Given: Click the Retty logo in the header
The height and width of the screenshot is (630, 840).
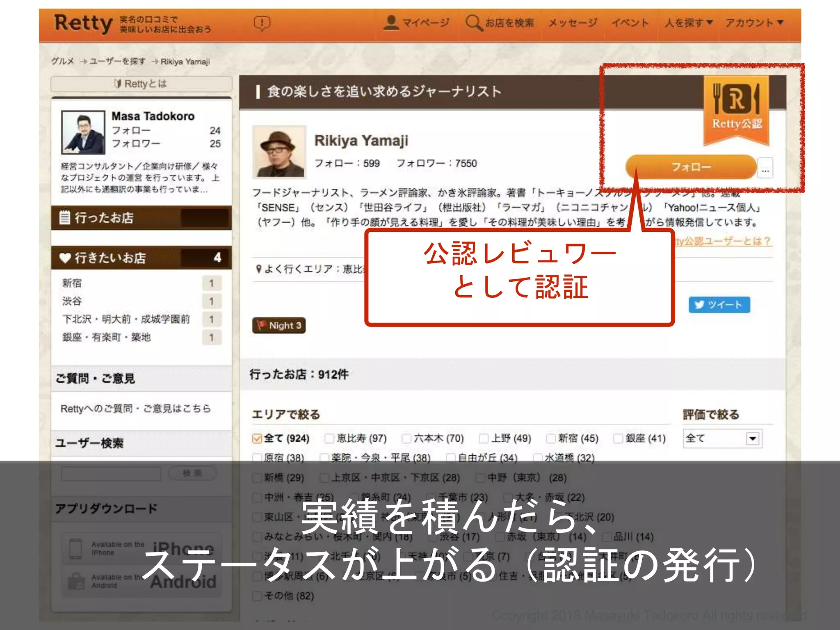Looking at the screenshot, I should pyautogui.click(x=83, y=23).
